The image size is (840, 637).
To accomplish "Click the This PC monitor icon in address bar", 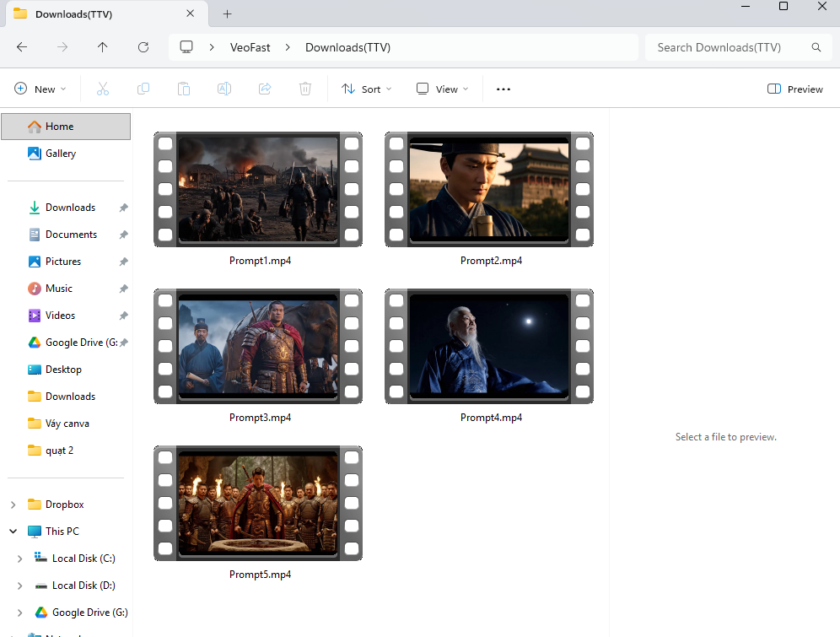I will 186,47.
